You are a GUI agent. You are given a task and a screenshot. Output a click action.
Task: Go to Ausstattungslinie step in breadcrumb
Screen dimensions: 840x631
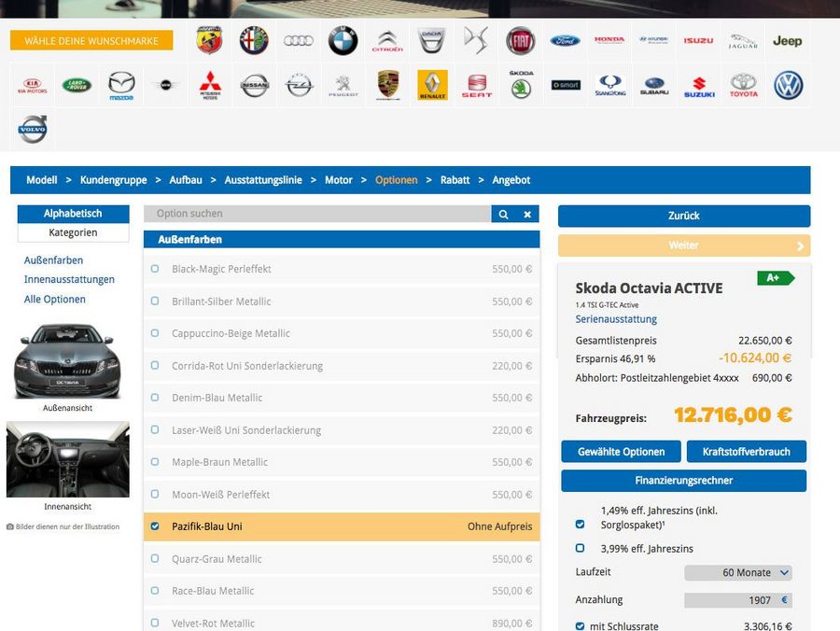pyautogui.click(x=263, y=180)
